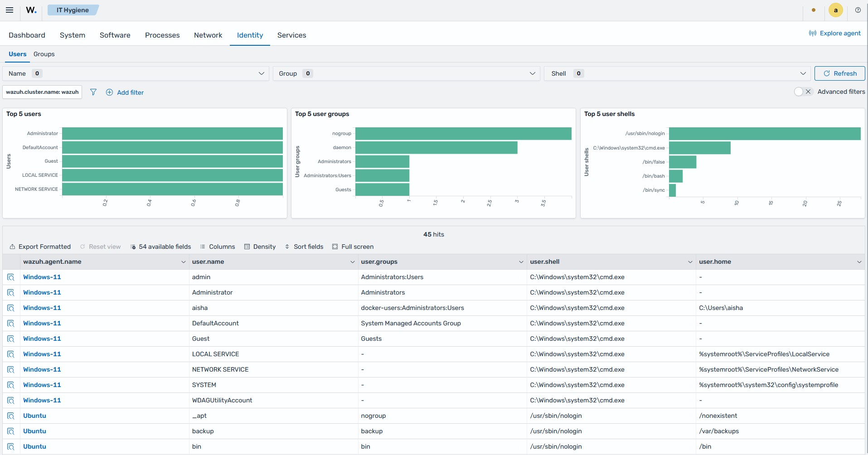Open the Columns selector

[x=218, y=247]
